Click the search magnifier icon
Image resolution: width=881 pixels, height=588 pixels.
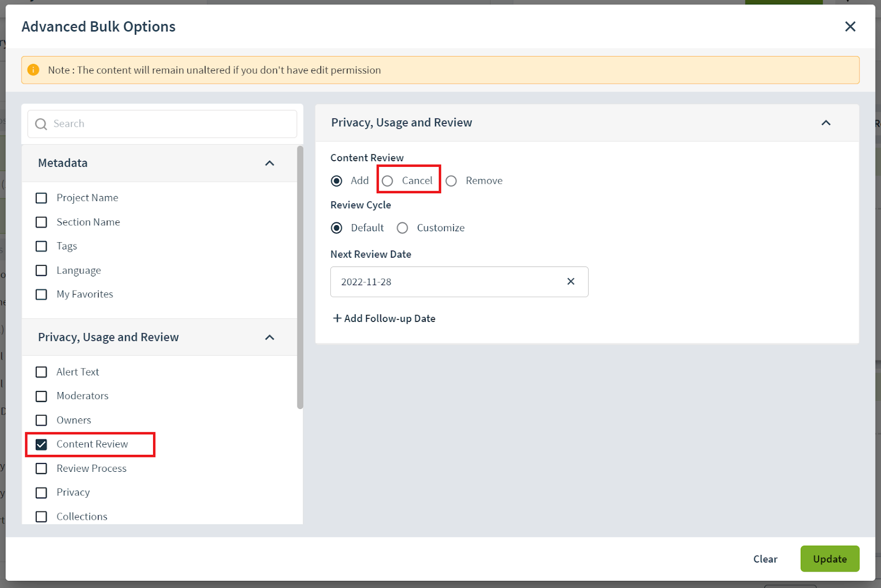click(41, 124)
